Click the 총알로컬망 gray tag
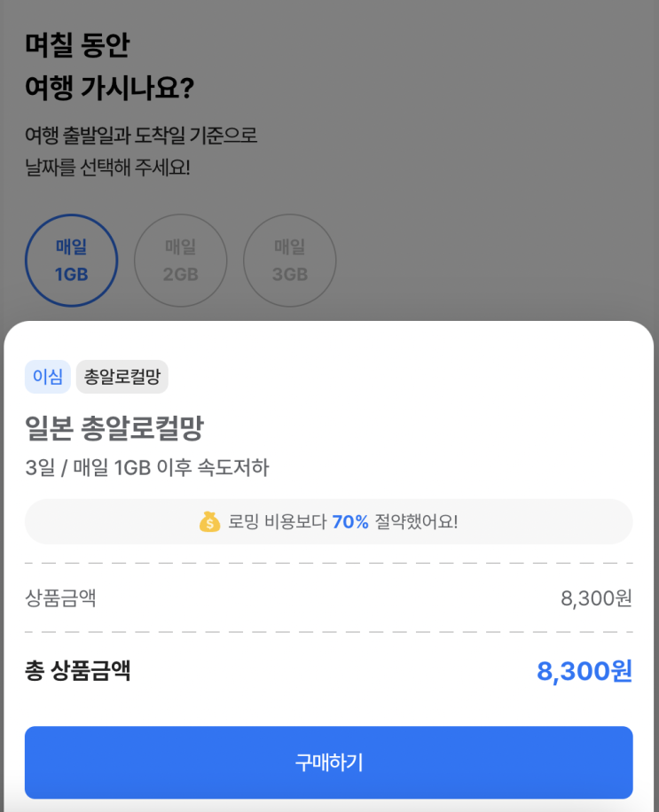The height and width of the screenshot is (812, 659). 122,377
